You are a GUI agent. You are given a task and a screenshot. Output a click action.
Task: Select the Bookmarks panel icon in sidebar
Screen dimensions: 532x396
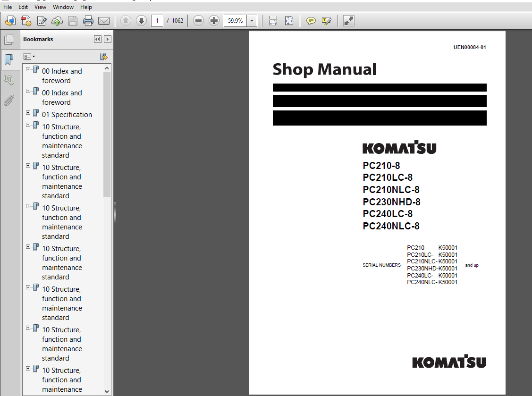[x=9, y=60]
